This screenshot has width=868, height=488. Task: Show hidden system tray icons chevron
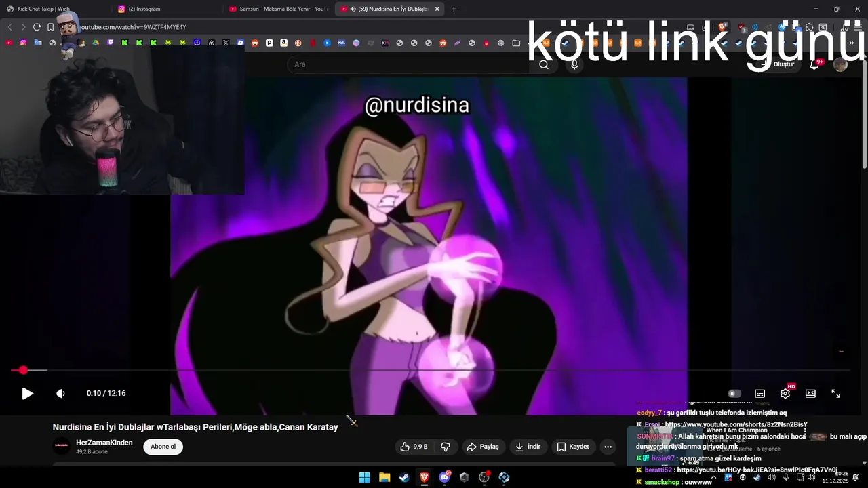point(713,477)
